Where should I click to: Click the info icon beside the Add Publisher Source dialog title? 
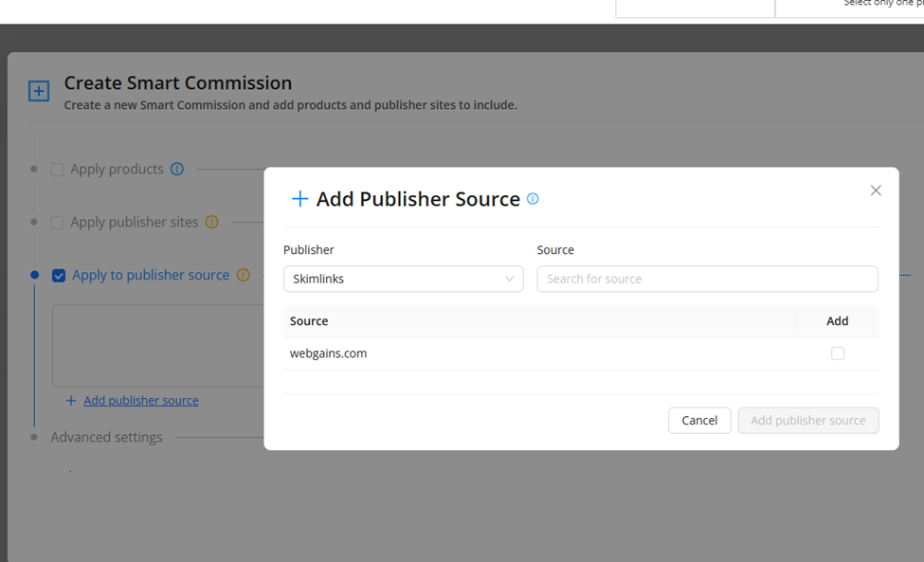[x=533, y=199]
